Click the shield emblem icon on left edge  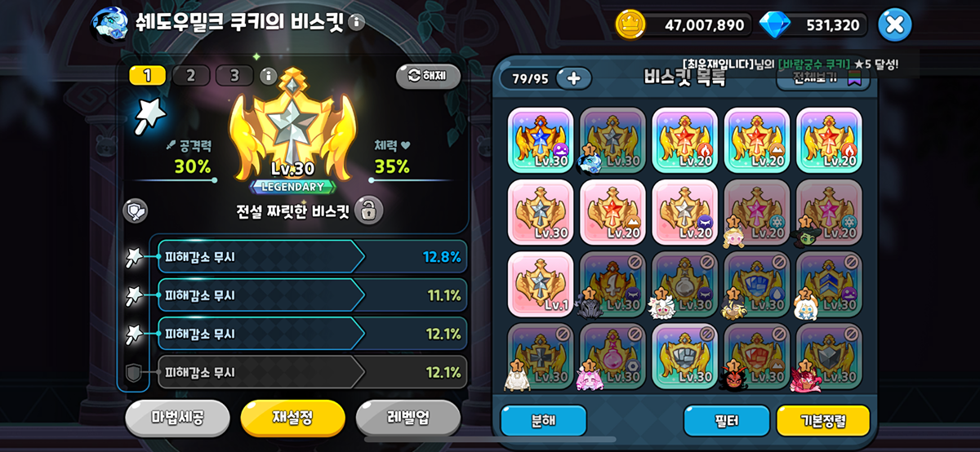(x=135, y=210)
